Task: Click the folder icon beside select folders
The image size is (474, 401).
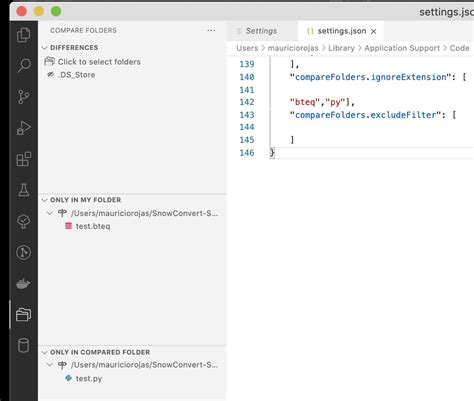Action: pyautogui.click(x=49, y=61)
